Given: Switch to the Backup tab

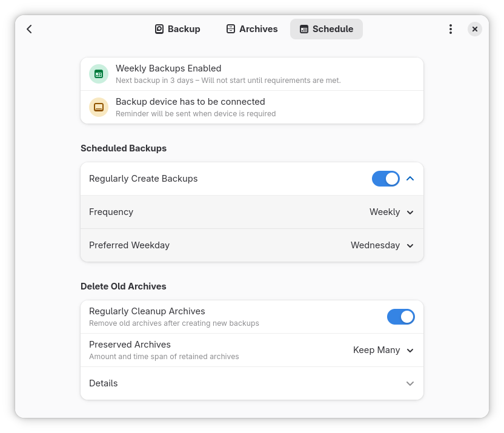Looking at the screenshot, I should (177, 29).
